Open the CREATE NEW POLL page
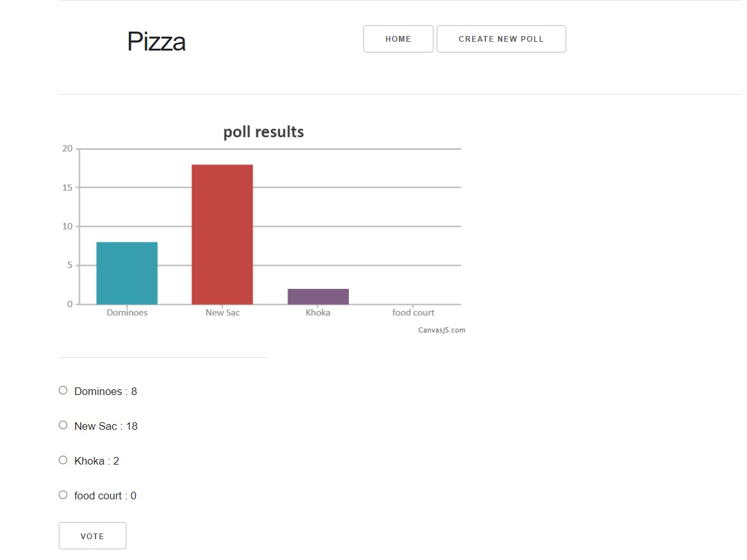 tap(501, 39)
